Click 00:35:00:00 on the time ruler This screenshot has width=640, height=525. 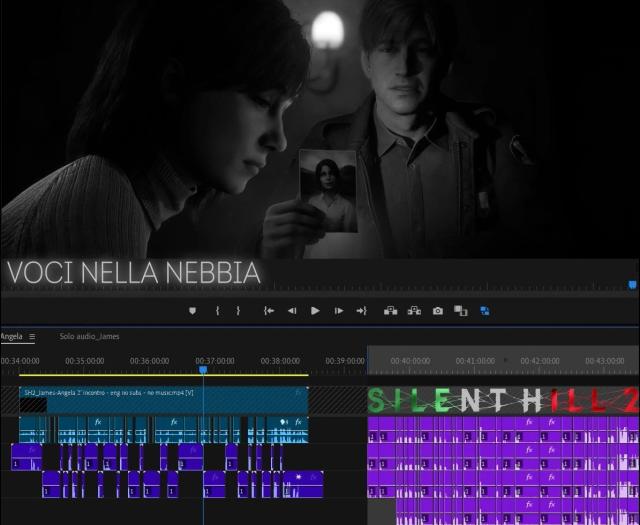pyautogui.click(x=84, y=361)
